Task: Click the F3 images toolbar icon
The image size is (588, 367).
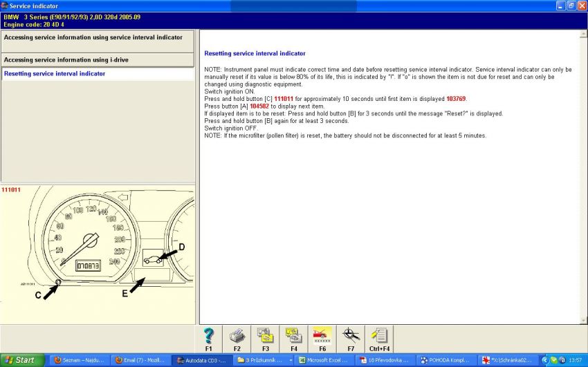Action: pyautogui.click(x=266, y=339)
